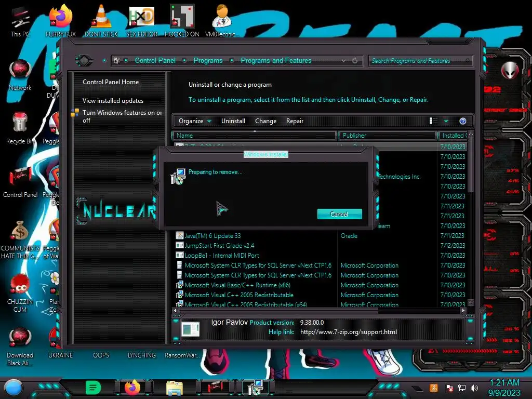Image resolution: width=532 pixels, height=399 pixels.
Task: Open Control Panel Home link
Action: (111, 82)
